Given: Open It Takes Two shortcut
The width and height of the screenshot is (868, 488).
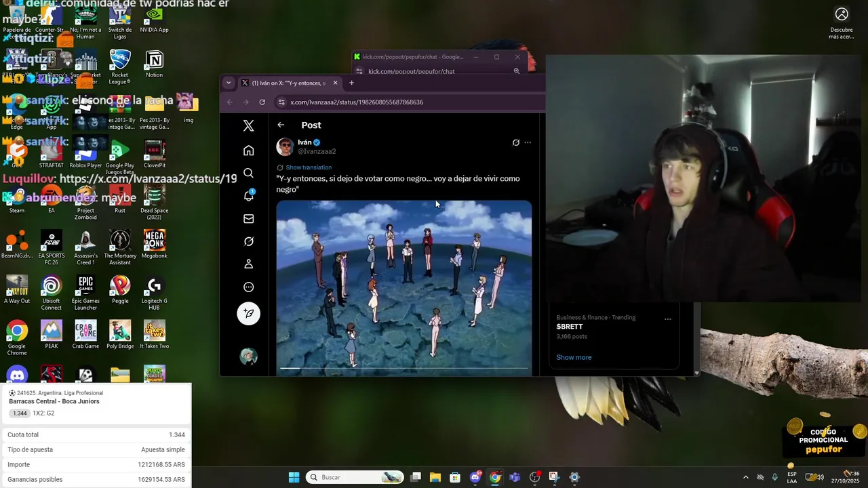Looking at the screenshot, I should tap(154, 335).
